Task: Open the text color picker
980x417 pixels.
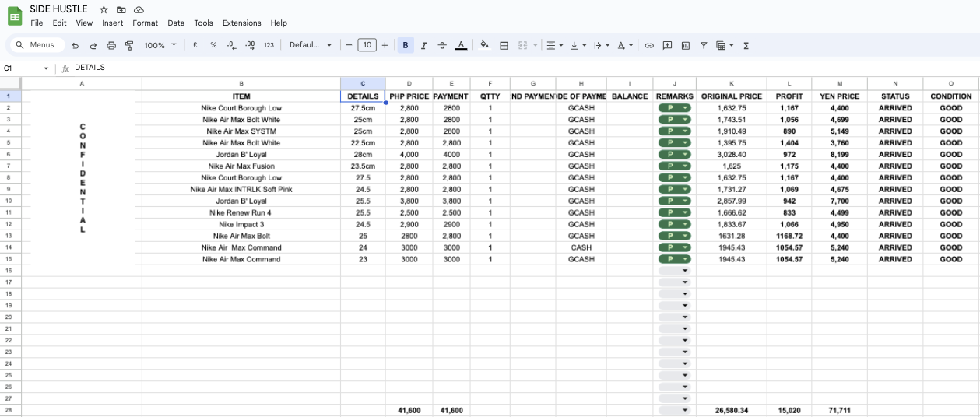Action: pyautogui.click(x=461, y=45)
